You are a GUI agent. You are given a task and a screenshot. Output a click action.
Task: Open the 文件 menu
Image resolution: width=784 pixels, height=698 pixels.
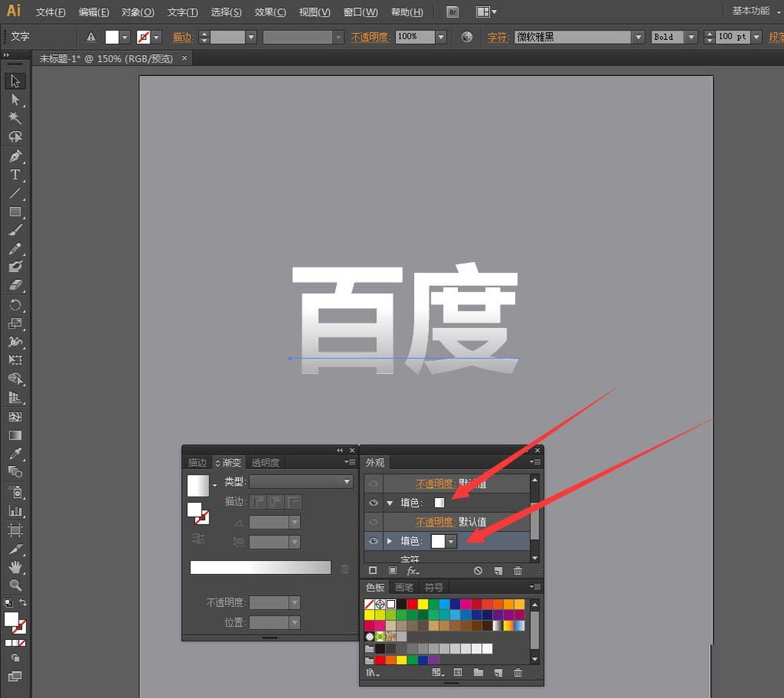50,12
